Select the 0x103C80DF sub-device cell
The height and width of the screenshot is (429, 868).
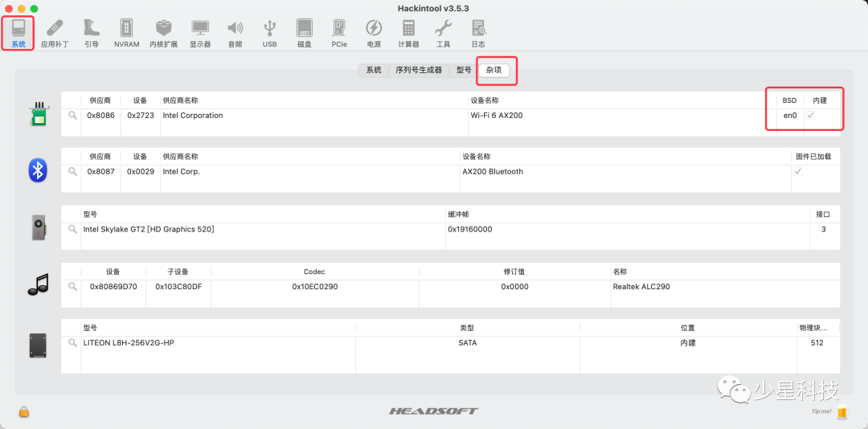[178, 287]
